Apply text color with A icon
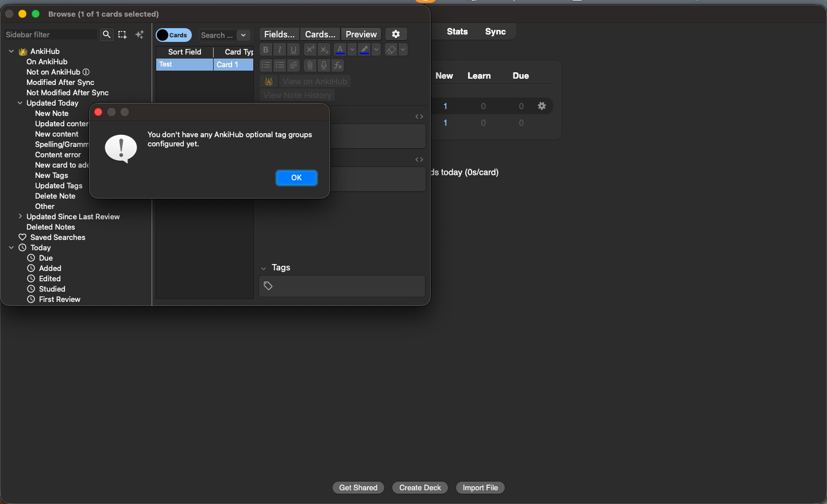 pyautogui.click(x=341, y=50)
